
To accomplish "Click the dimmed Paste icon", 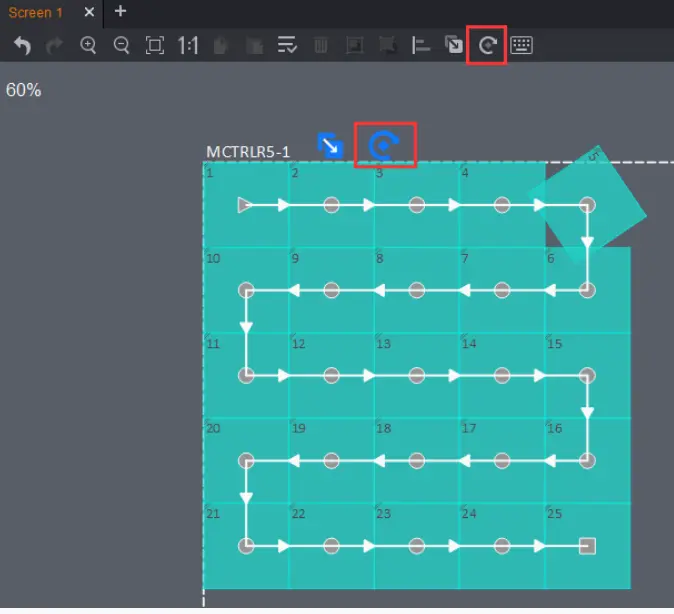I will [x=254, y=45].
